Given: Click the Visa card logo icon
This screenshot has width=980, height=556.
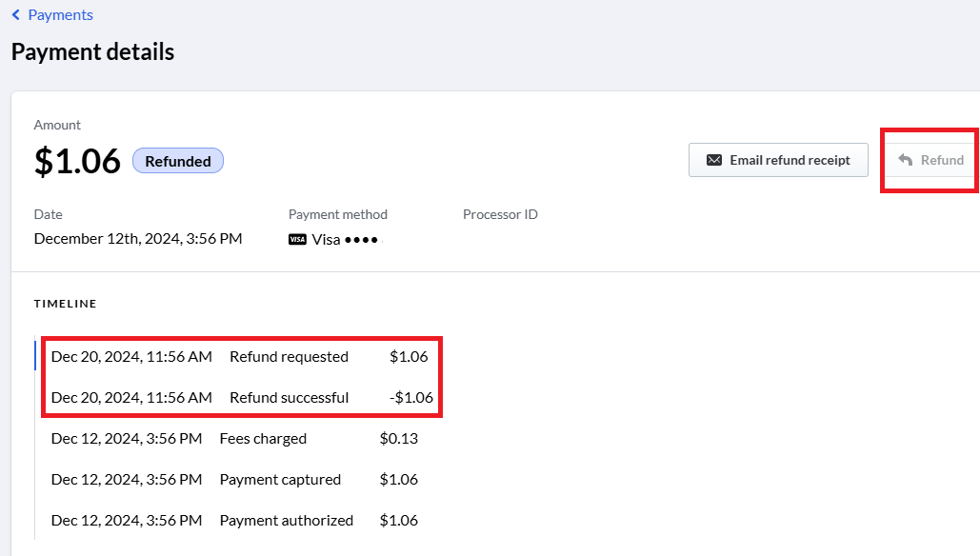Looking at the screenshot, I should pyautogui.click(x=297, y=239).
